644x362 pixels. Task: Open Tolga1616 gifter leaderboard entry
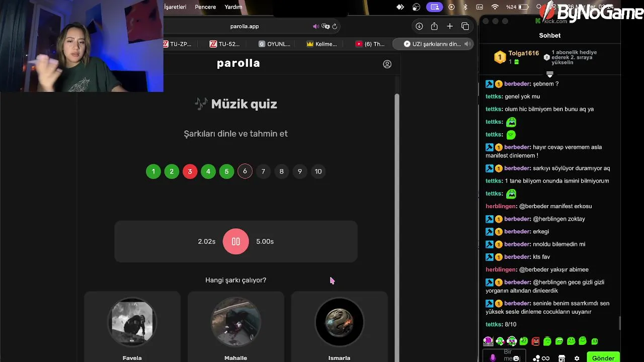516,57
